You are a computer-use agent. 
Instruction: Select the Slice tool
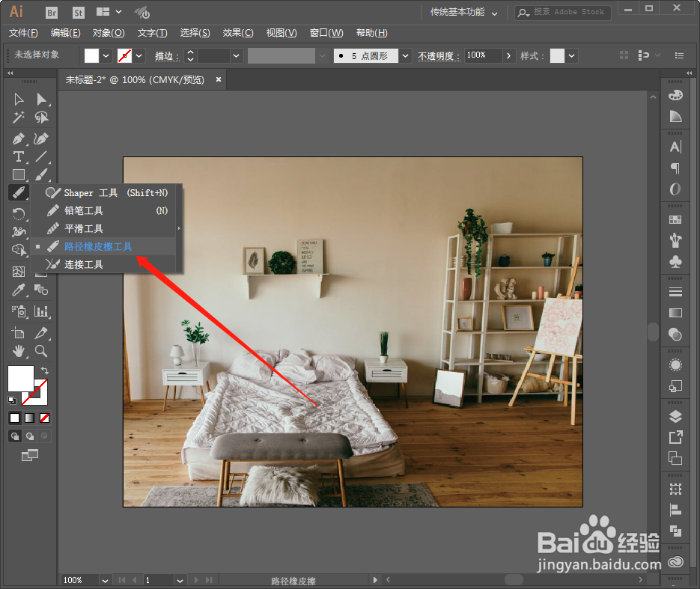(x=41, y=333)
